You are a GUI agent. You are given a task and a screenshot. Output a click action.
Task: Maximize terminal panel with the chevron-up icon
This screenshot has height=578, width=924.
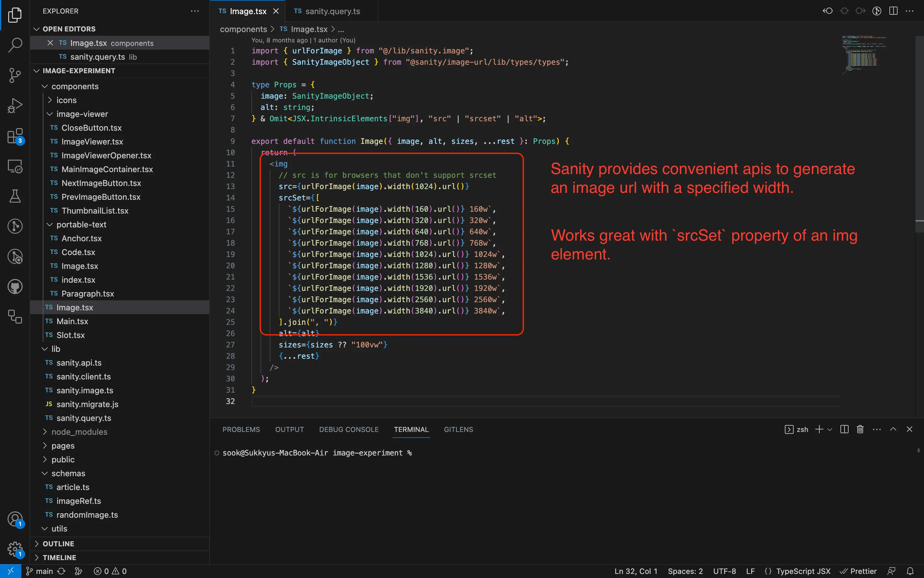click(893, 429)
